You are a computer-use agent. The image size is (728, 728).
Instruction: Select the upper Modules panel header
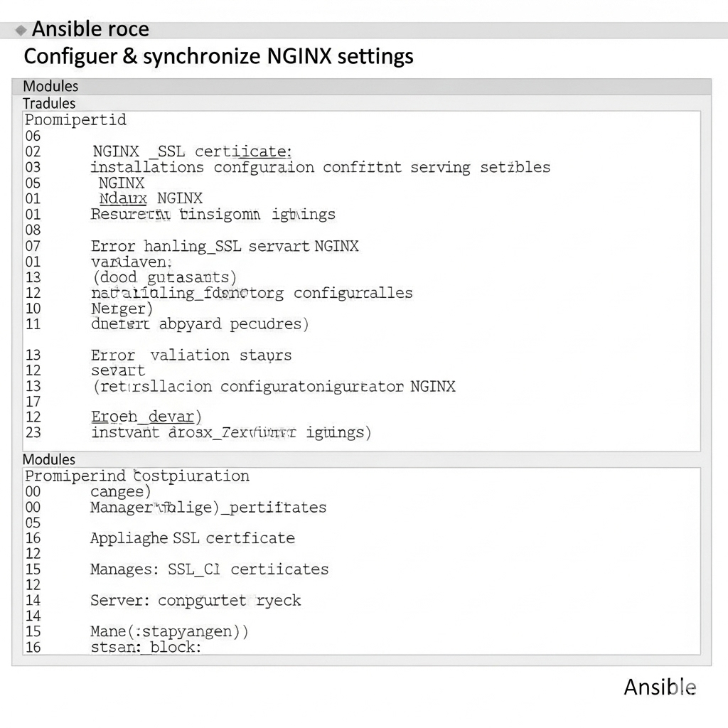pyautogui.click(x=50, y=86)
